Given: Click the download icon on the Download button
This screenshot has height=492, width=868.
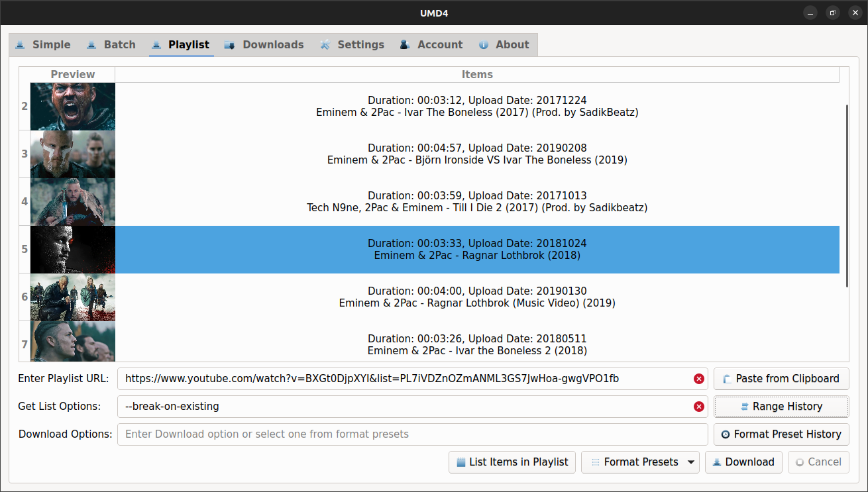Looking at the screenshot, I should tap(718, 462).
